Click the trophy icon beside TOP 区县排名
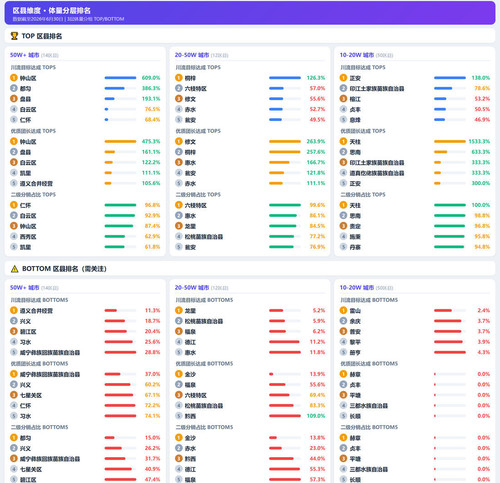 (14, 36)
